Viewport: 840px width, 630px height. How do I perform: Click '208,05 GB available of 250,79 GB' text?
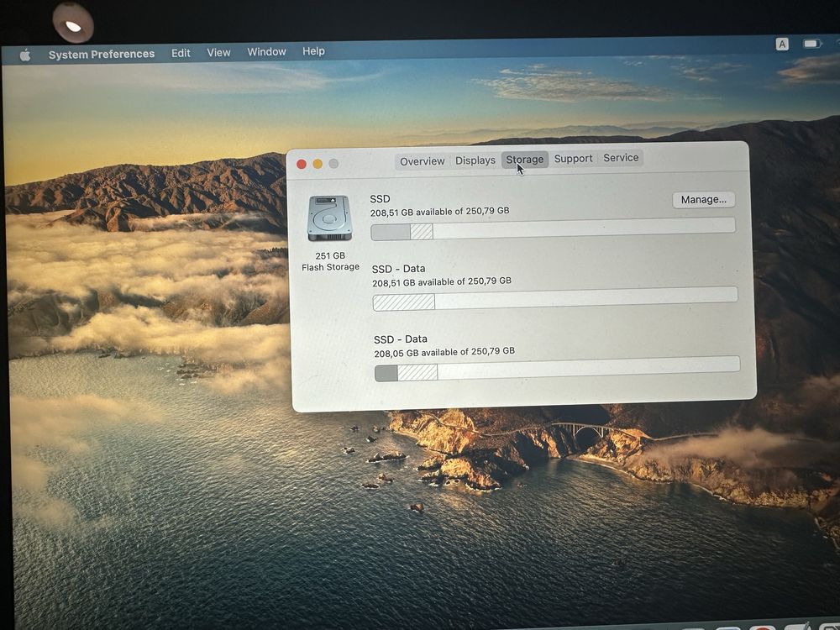coord(444,352)
